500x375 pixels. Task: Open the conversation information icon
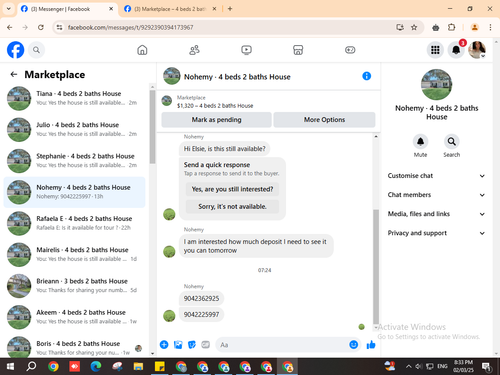[367, 76]
